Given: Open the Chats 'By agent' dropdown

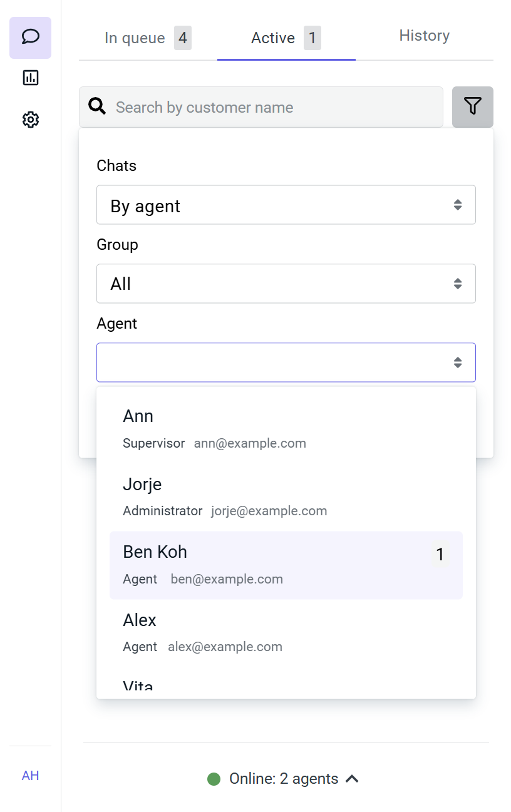Looking at the screenshot, I should tap(286, 205).
